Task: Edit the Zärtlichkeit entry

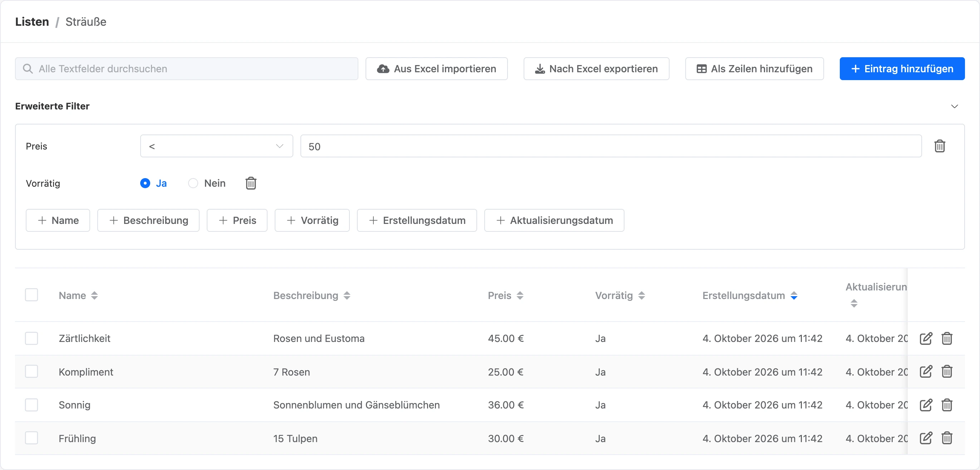Action: [x=926, y=338]
